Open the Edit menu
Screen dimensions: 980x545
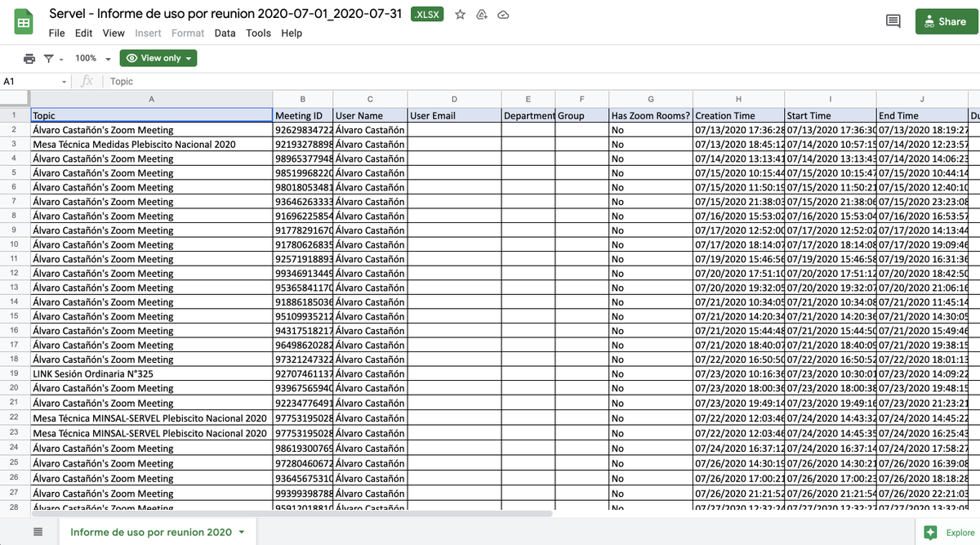[x=83, y=34]
